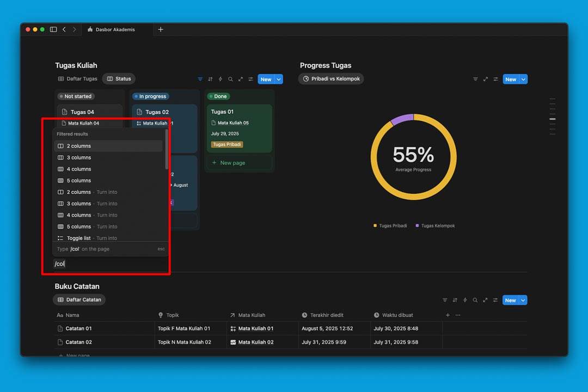Click New button in Tugas Kuliah
This screenshot has height=392, width=588.
tap(266, 79)
